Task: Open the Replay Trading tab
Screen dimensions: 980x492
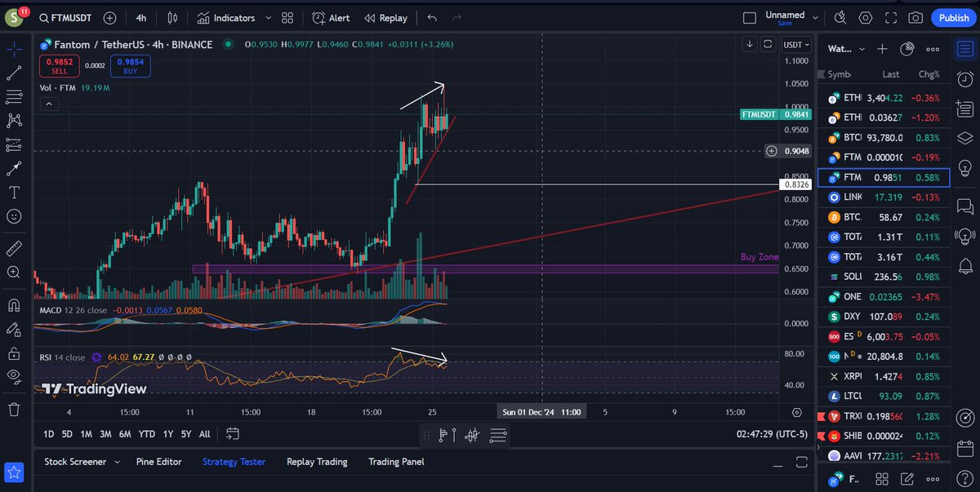Action: [317, 462]
